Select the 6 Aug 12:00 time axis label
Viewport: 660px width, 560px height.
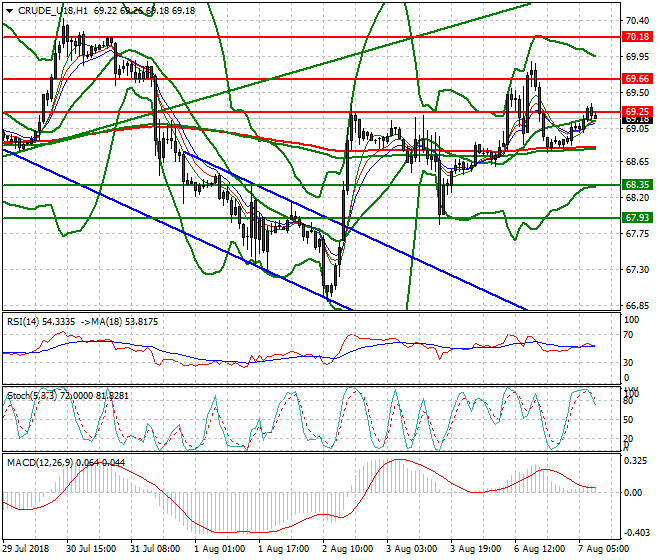pyautogui.click(x=539, y=549)
